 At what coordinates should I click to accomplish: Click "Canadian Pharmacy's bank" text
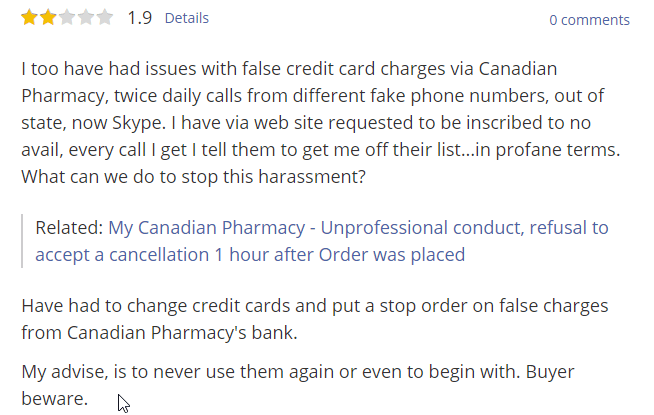182,333
